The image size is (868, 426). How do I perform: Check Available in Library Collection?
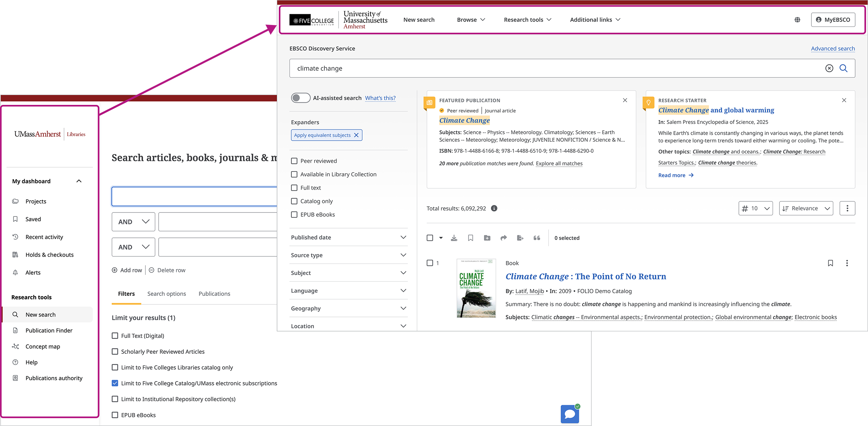coord(294,174)
